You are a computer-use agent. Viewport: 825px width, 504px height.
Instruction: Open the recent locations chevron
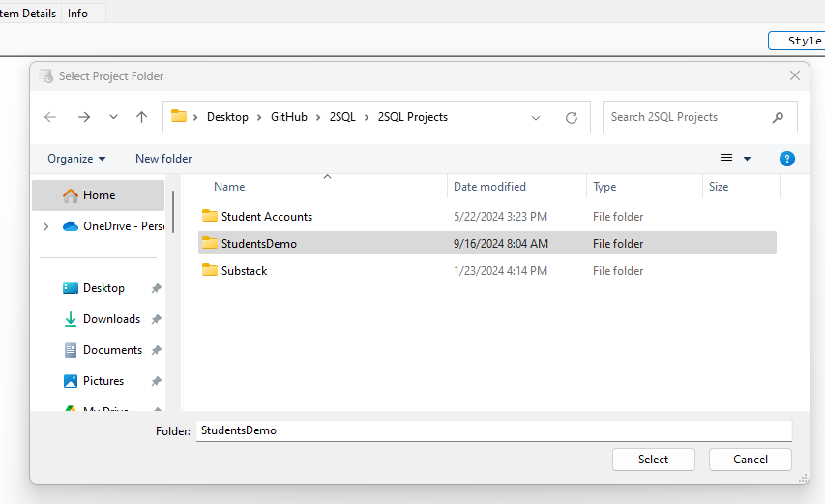click(113, 117)
